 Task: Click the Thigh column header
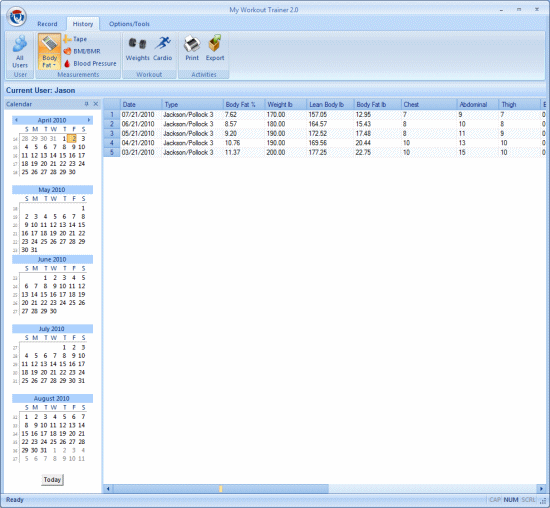pyautogui.click(x=519, y=105)
